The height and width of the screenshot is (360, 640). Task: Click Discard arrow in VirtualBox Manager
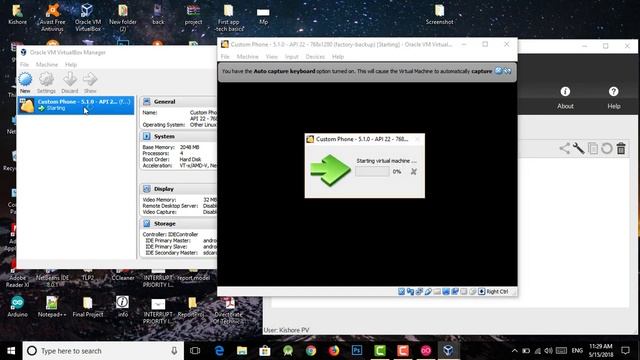tap(69, 82)
